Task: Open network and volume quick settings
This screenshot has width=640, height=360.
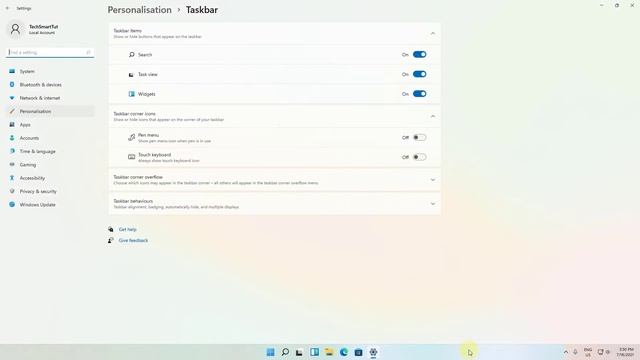Action: [x=604, y=352]
